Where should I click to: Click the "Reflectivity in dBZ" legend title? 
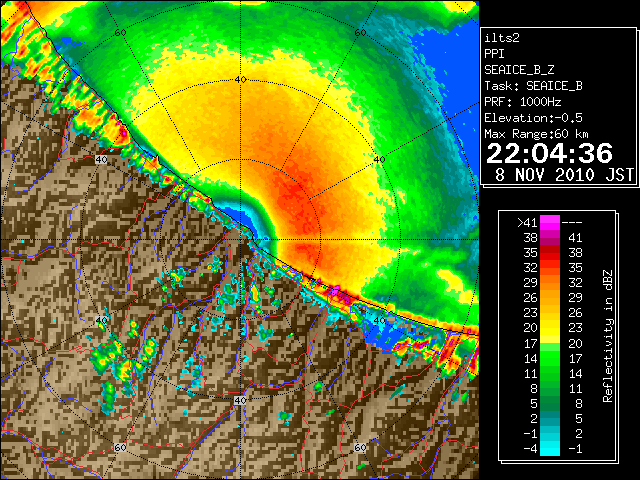click(x=608, y=336)
